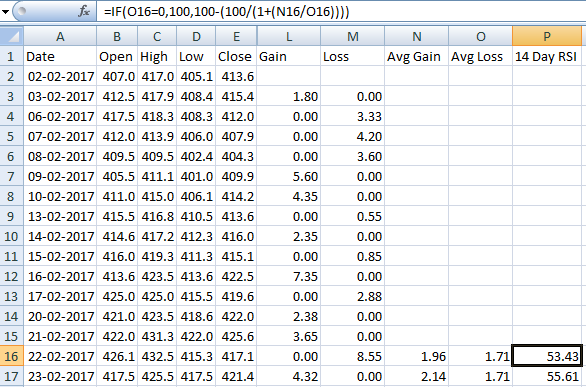This screenshot has height=387, width=586.
Task: Select row 1 header
Action: click(x=12, y=56)
